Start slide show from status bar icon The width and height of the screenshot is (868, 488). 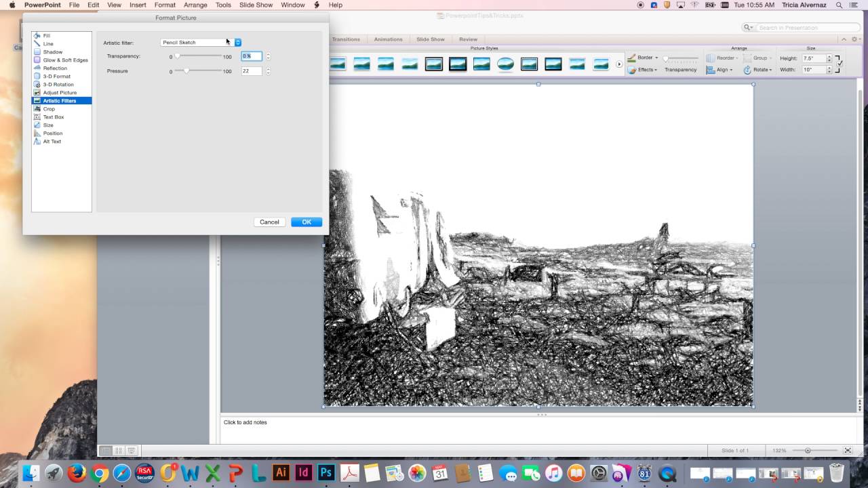tap(132, 451)
